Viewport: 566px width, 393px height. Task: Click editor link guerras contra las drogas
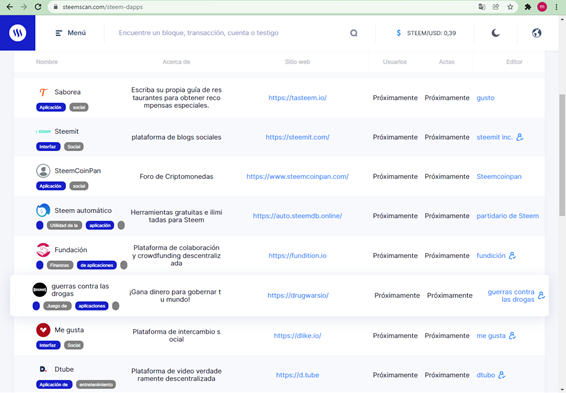[x=511, y=296]
